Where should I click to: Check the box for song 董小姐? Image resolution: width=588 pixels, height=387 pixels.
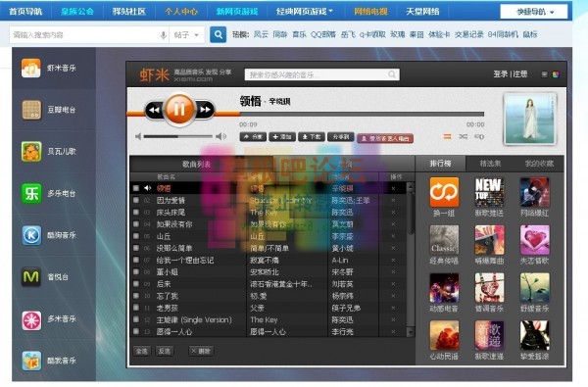click(136, 271)
